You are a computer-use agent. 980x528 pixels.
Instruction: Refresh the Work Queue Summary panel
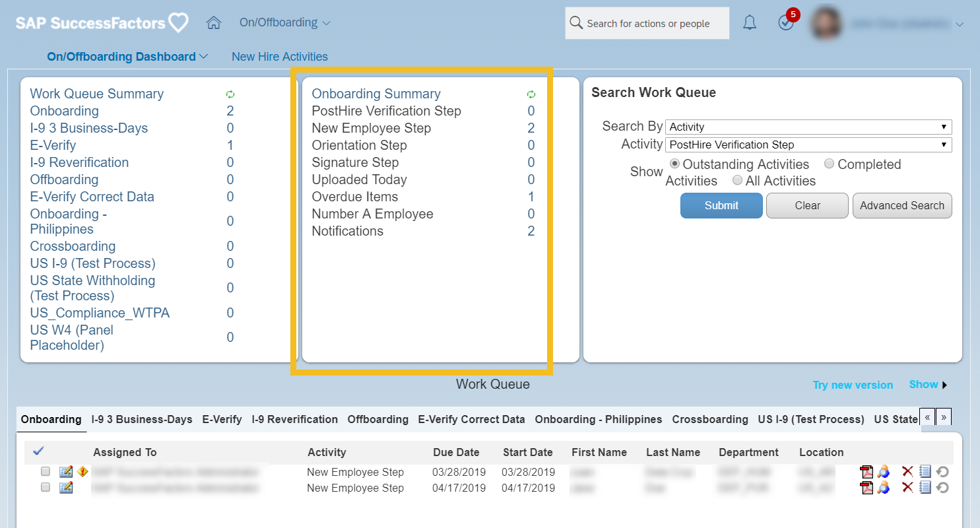point(230,94)
